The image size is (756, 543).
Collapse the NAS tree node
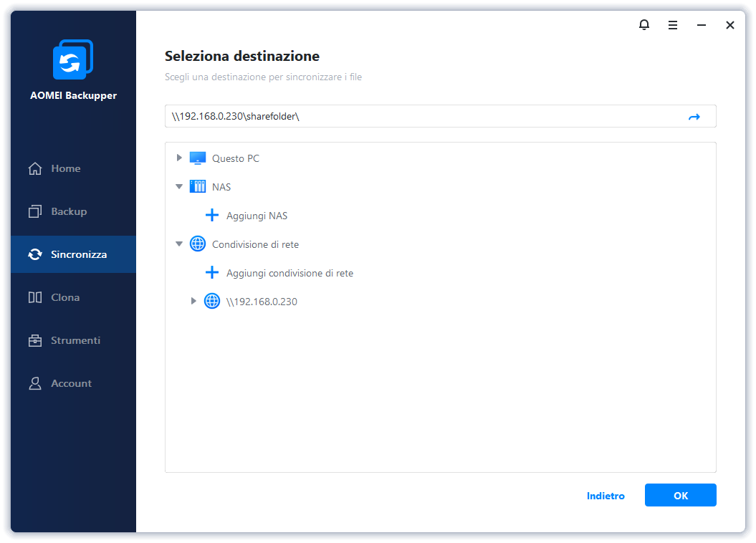(179, 186)
